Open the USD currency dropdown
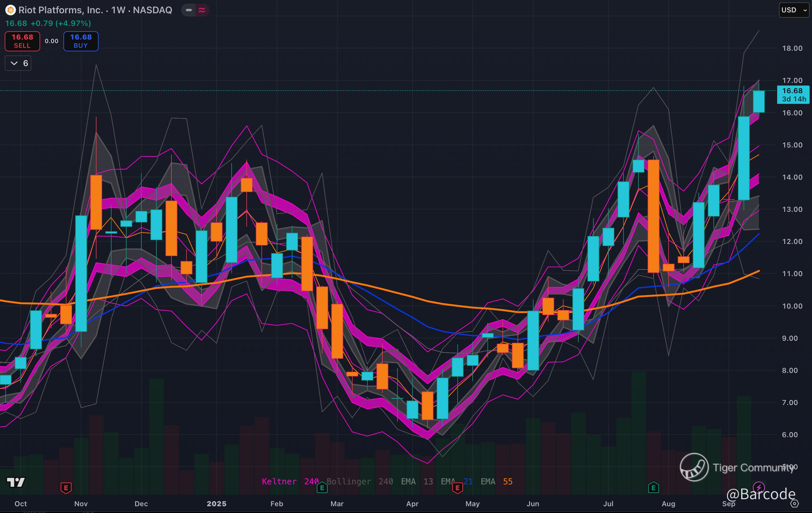 [793, 10]
